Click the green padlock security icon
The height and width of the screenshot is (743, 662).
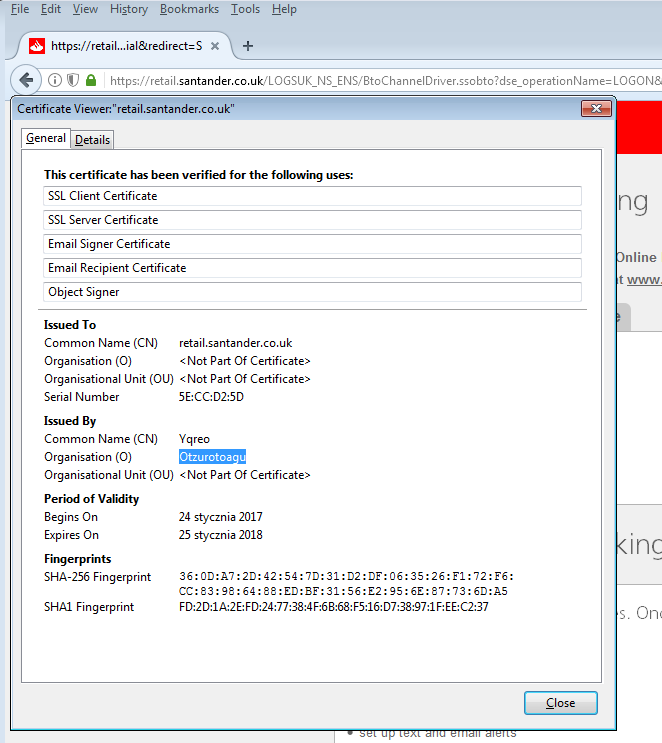point(91,80)
